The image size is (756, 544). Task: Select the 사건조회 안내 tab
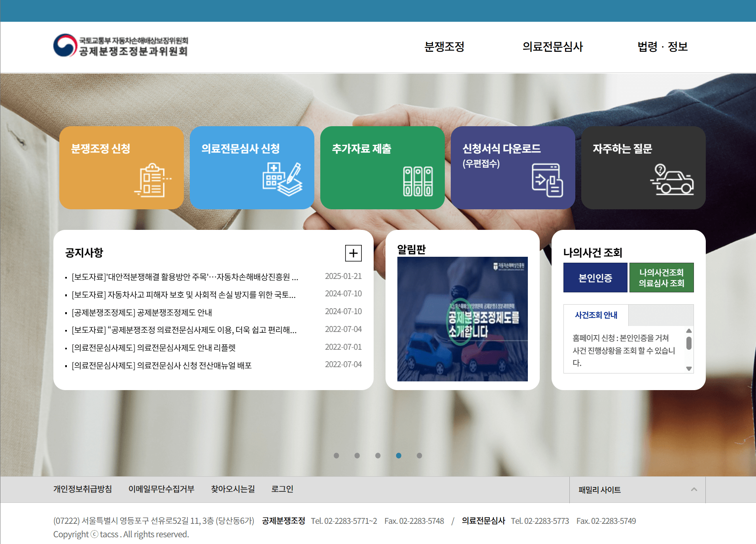596,315
